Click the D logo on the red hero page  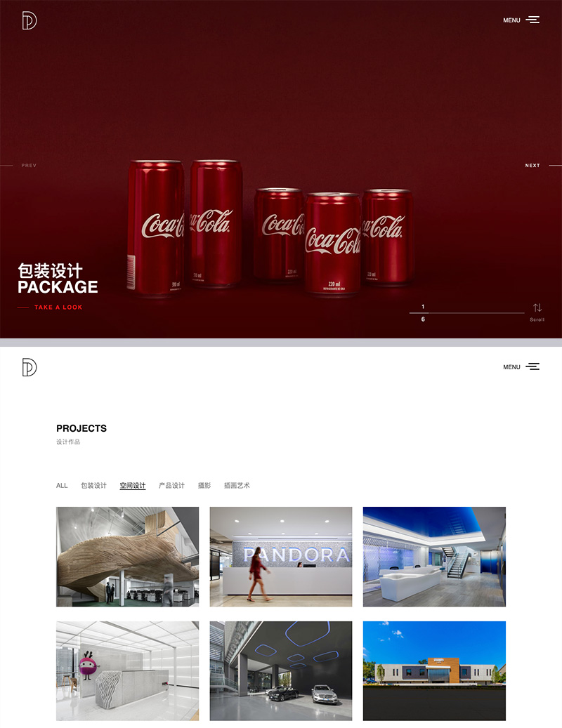tap(30, 20)
